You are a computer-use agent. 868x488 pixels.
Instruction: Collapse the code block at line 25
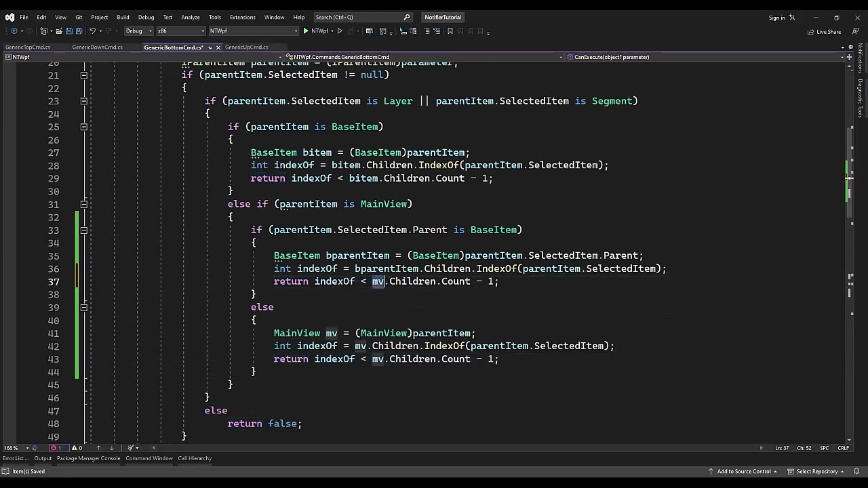tap(83, 127)
